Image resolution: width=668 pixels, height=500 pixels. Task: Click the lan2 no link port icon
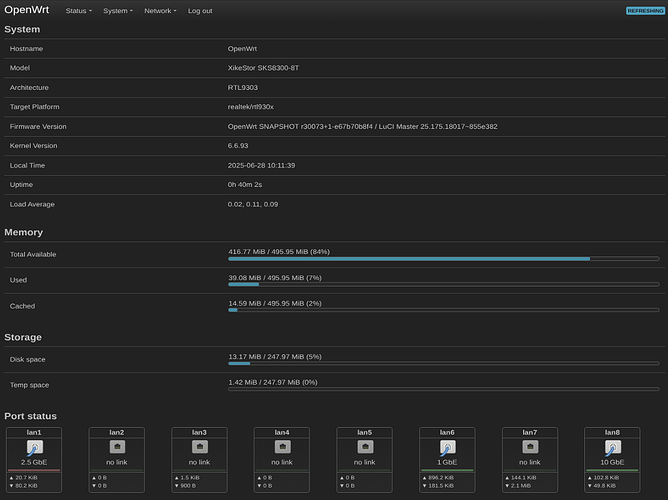tap(116, 446)
